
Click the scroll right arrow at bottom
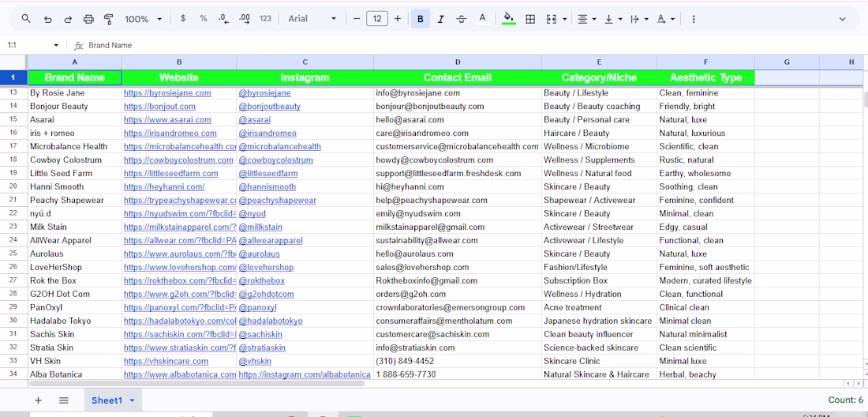click(x=859, y=383)
